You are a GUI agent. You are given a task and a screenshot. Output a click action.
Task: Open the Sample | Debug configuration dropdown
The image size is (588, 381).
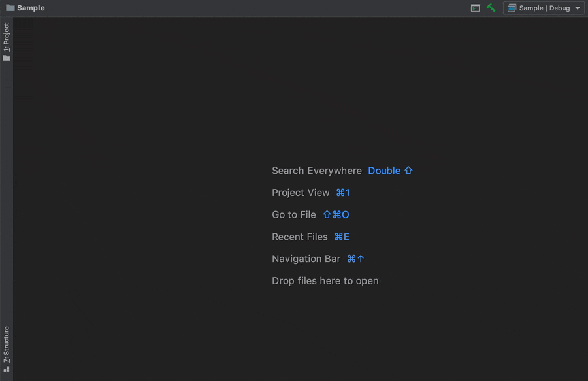tap(544, 8)
